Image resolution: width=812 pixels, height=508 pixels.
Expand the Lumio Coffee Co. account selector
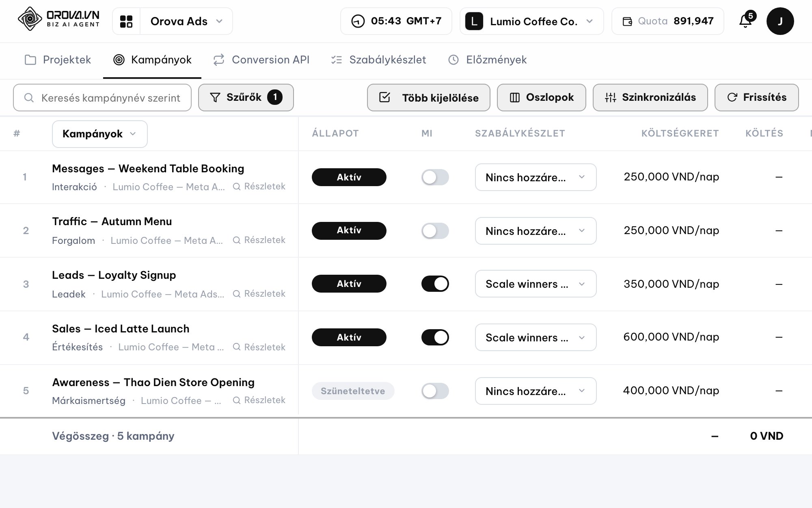532,21
